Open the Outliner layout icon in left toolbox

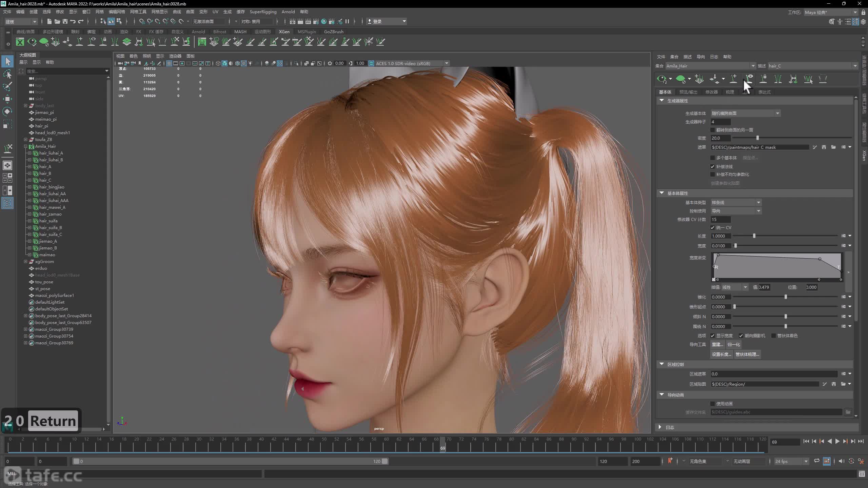[x=7, y=203]
